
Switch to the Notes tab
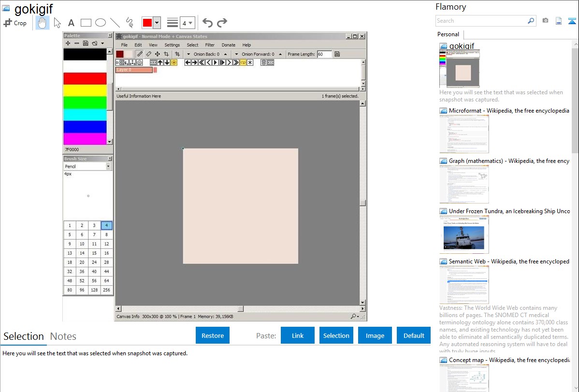click(x=63, y=336)
